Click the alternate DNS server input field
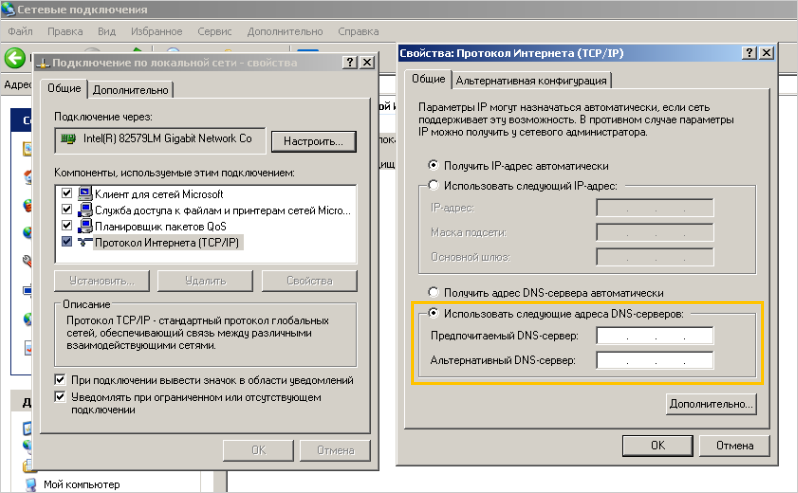The height and width of the screenshot is (493, 798). pyautogui.click(x=654, y=360)
